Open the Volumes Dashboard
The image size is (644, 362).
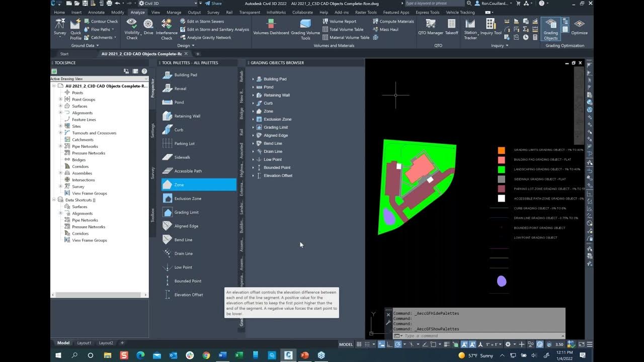coord(271,28)
